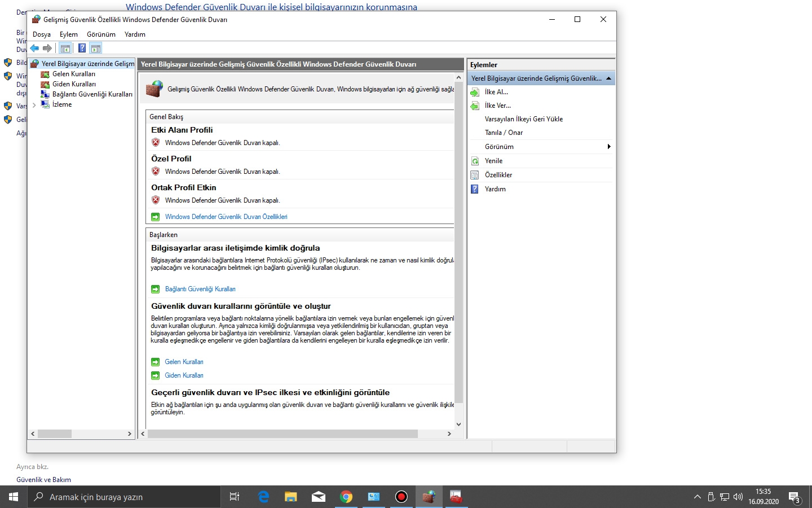Click the Başlarken section header
The image size is (812, 508).
tap(300, 235)
